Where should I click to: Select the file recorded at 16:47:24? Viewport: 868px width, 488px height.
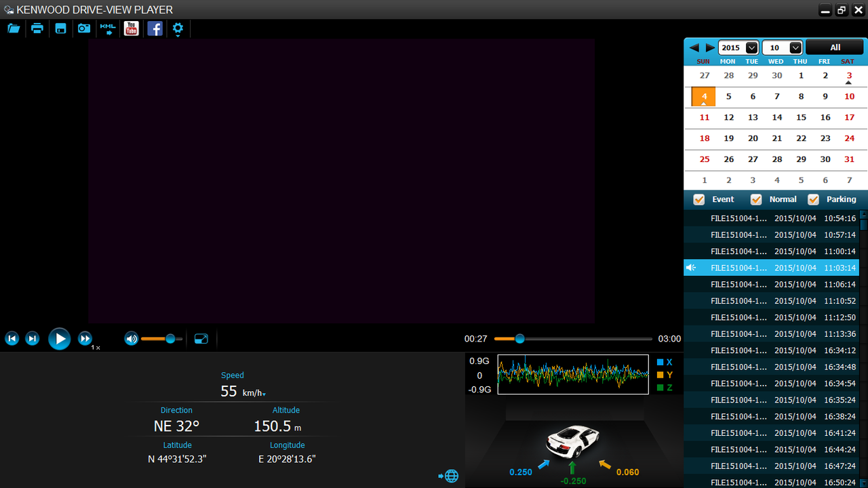pos(771,466)
